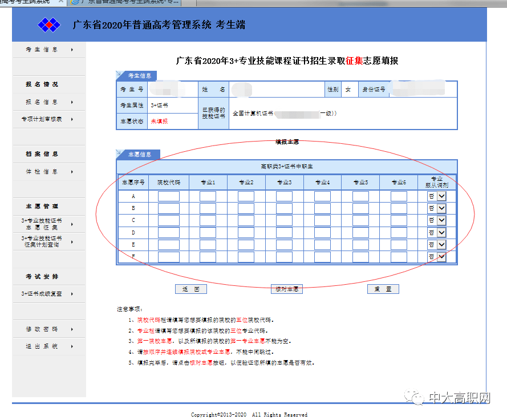Screen dimensions: 507x420
Task: Click arrow icon next to 体检信息
Action: coord(72,172)
